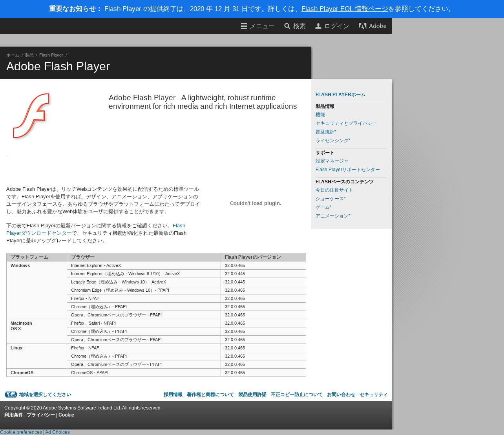Click 地域を選択してください link
Image resolution: width=504 pixels, height=435 pixels.
45,395
